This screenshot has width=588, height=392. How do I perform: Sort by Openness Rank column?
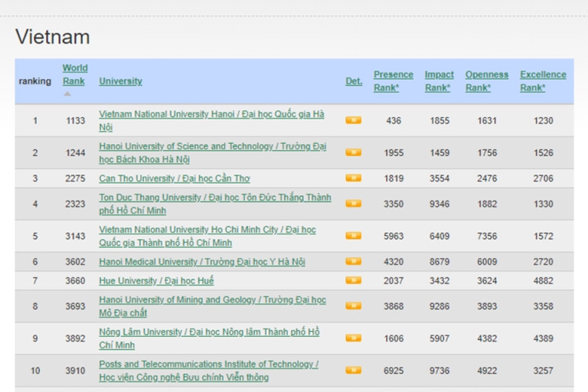point(487,81)
